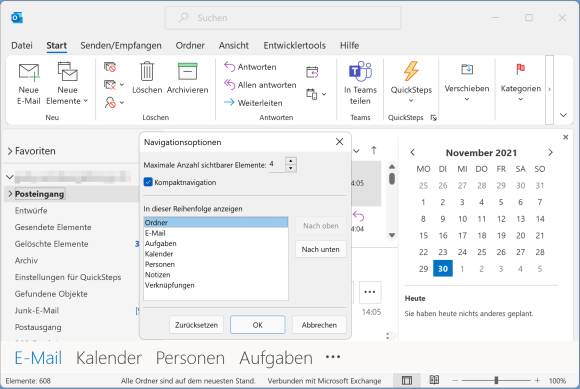This screenshot has height=389, width=580.
Task: Open the QuickSteps lightning gallery
Action: click(411, 82)
